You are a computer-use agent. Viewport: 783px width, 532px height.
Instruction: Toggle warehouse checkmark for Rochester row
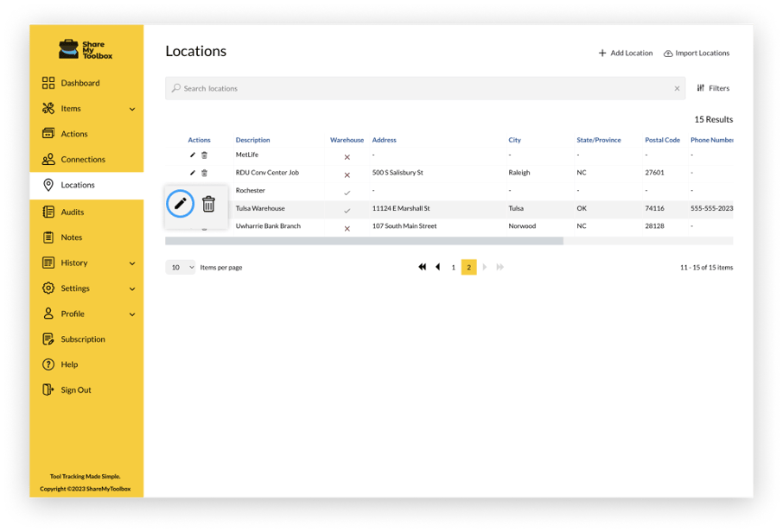[x=347, y=193]
